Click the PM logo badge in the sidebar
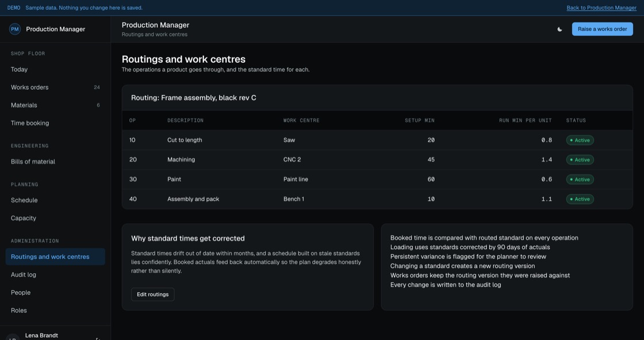The height and width of the screenshot is (340, 644). pyautogui.click(x=15, y=29)
